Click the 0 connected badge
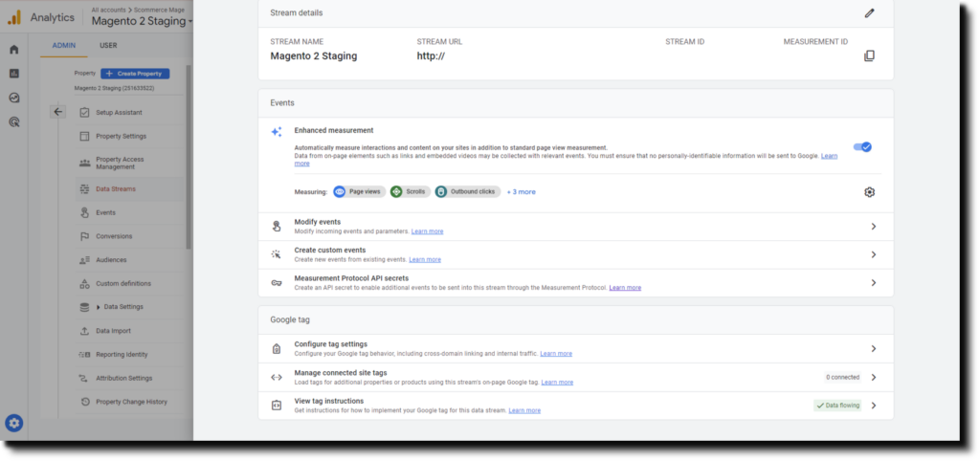Image resolution: width=980 pixels, height=461 pixels. click(842, 377)
